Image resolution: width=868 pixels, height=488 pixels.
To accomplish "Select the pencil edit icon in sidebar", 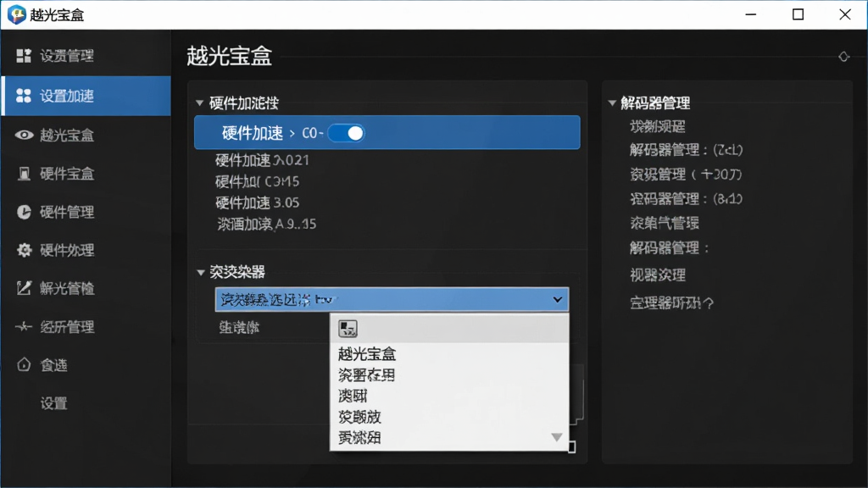I will (x=24, y=288).
